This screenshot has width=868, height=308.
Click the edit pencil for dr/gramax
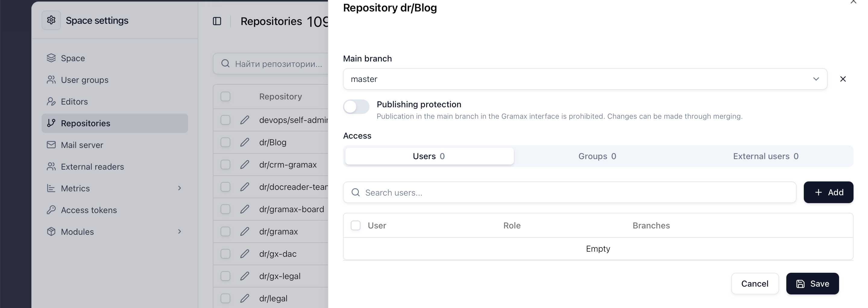[245, 231]
